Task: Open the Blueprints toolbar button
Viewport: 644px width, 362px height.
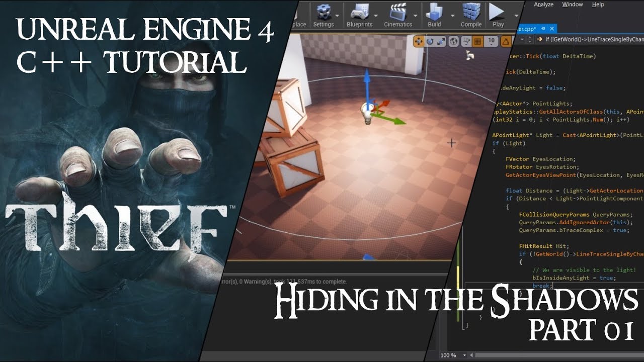Action: [359, 15]
